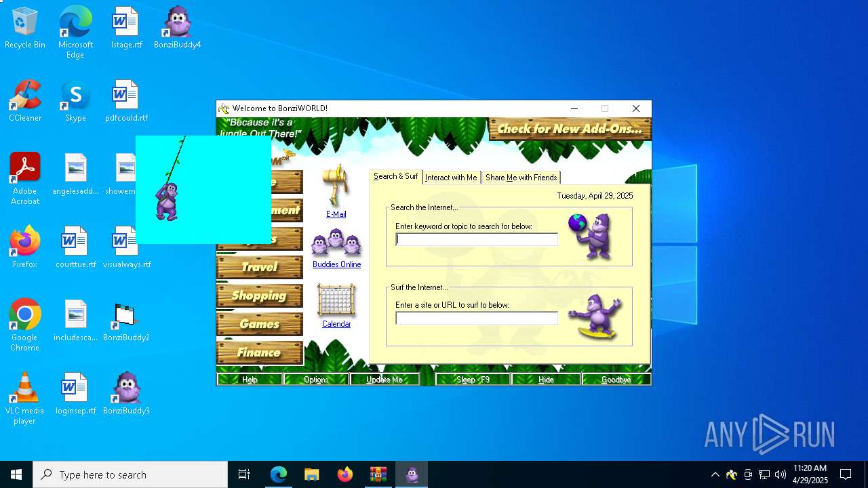This screenshot has width=868, height=488.
Task: Launch VLC media player shortcut
Action: pyautogui.click(x=25, y=399)
